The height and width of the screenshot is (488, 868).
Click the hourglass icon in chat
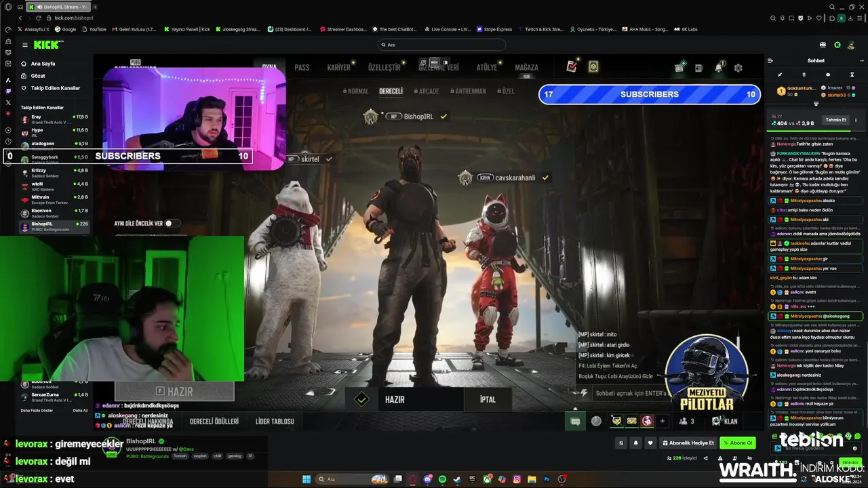[852, 75]
